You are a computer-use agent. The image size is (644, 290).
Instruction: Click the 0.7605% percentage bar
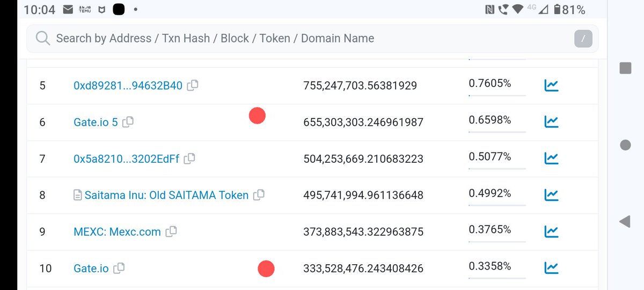click(x=497, y=95)
